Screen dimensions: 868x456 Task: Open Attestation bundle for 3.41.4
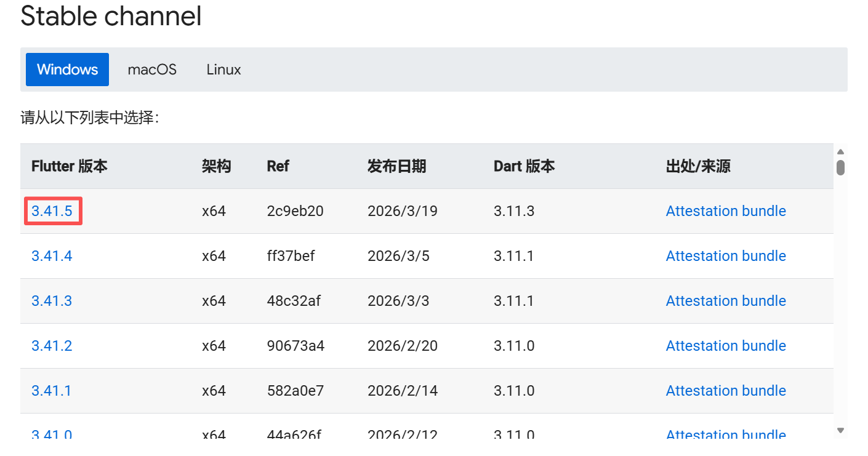[726, 256]
